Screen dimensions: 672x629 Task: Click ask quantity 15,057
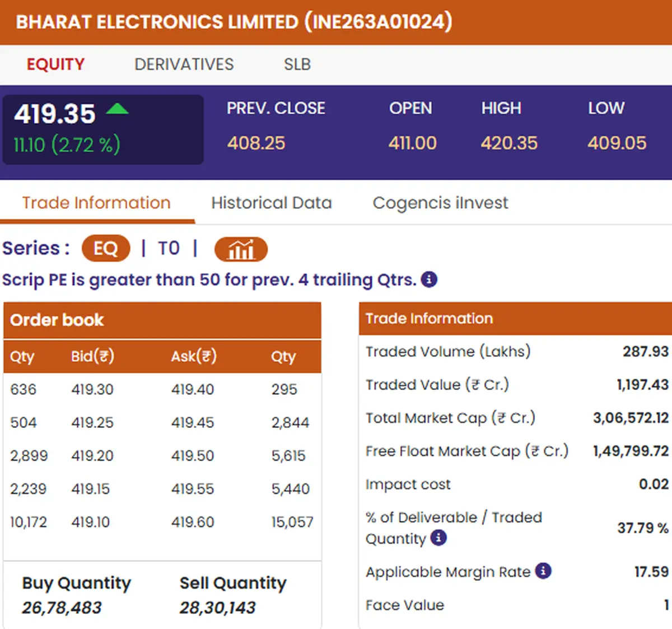[x=292, y=523]
